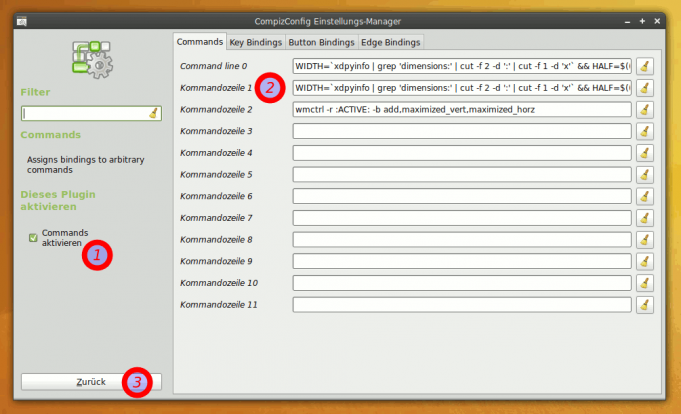Toggle the 'Commands aktivieren' checkbox
Image resolution: width=681 pixels, height=414 pixels.
[x=33, y=238]
